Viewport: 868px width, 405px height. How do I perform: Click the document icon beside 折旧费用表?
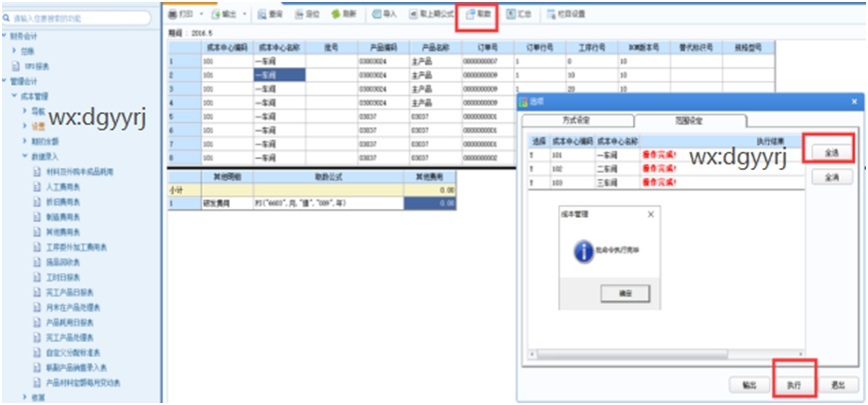click(x=37, y=202)
